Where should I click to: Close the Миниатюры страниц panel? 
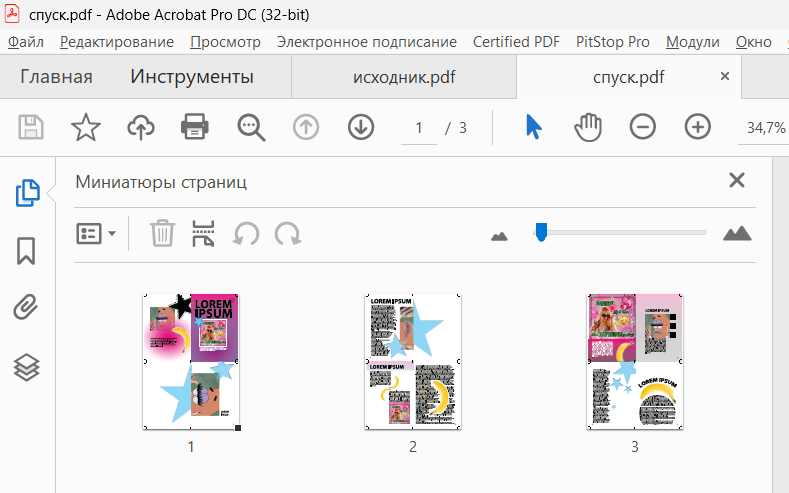pos(737,180)
